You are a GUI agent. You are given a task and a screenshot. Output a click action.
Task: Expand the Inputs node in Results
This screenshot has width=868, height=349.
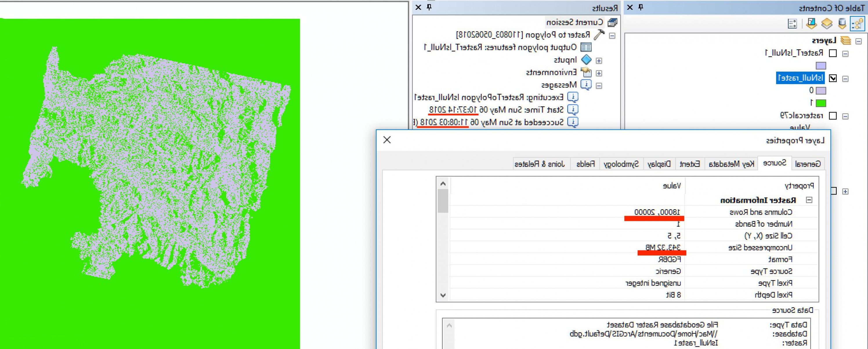[x=599, y=61]
